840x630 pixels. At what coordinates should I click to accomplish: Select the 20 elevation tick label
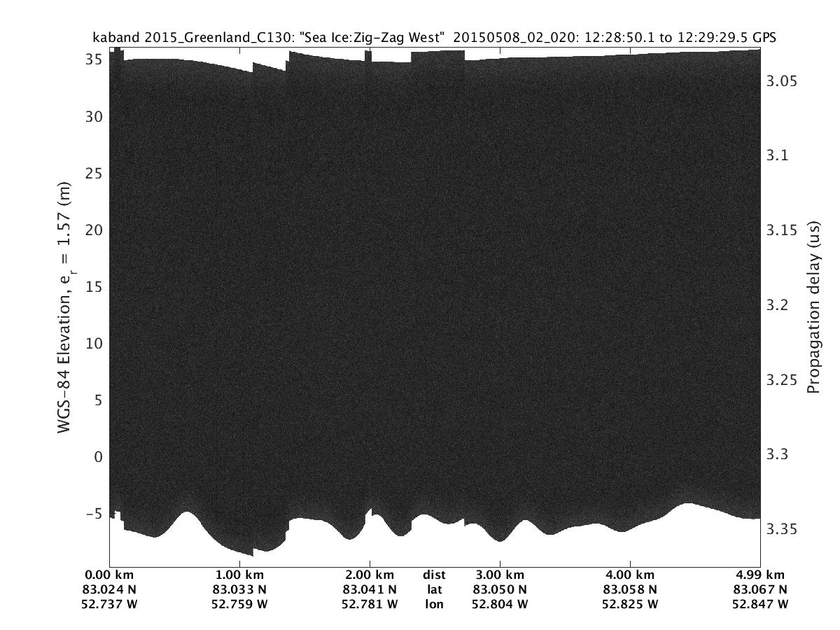95,230
